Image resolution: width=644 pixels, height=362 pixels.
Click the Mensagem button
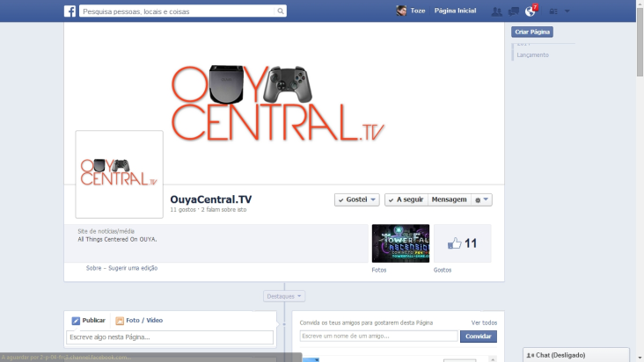pos(449,199)
